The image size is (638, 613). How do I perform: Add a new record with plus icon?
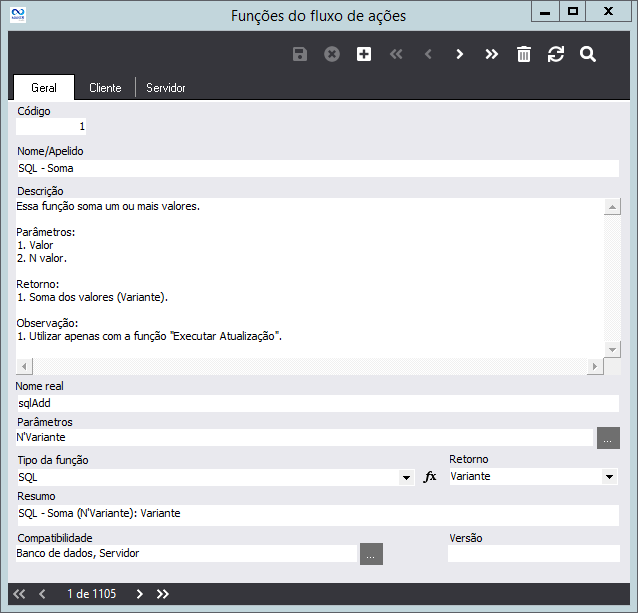tap(364, 54)
